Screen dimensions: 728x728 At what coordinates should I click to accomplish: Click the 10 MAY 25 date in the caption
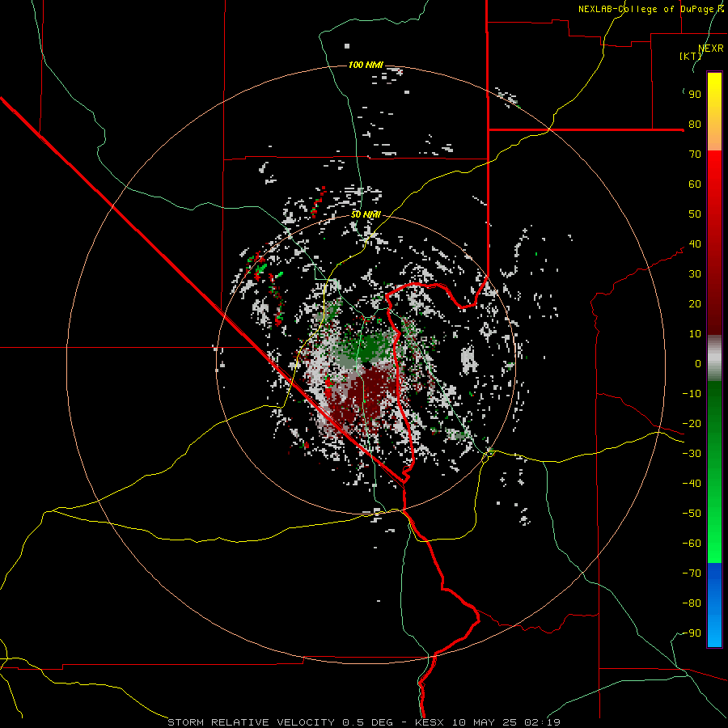tap(485, 722)
